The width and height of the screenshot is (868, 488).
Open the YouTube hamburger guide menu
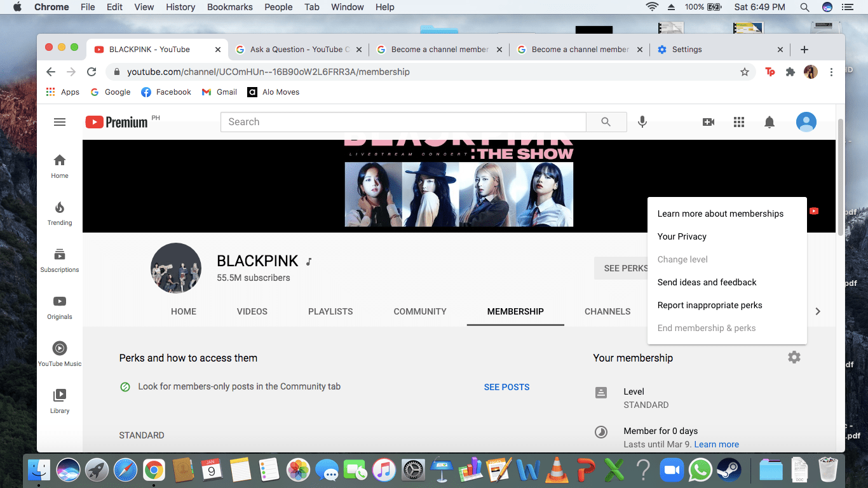coord(60,122)
